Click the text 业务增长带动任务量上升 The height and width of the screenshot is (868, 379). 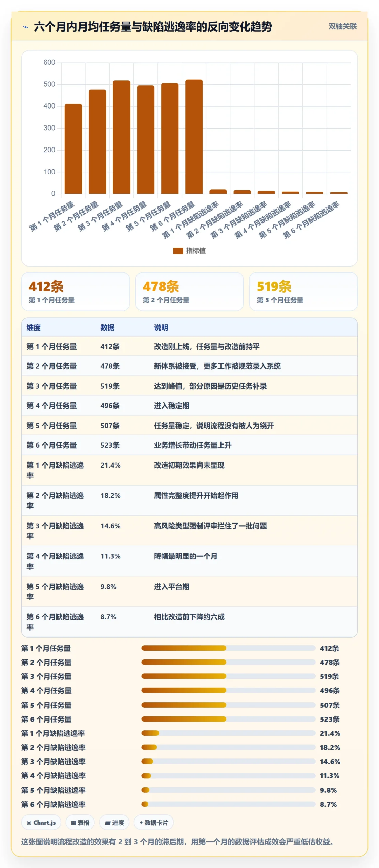pos(193,445)
